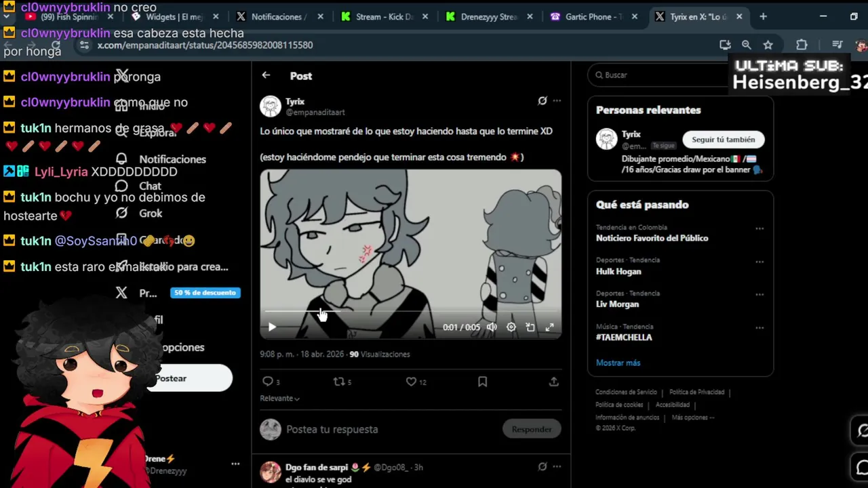This screenshot has width=868, height=488.
Task: Click the browser address bar URL
Action: (x=205, y=45)
